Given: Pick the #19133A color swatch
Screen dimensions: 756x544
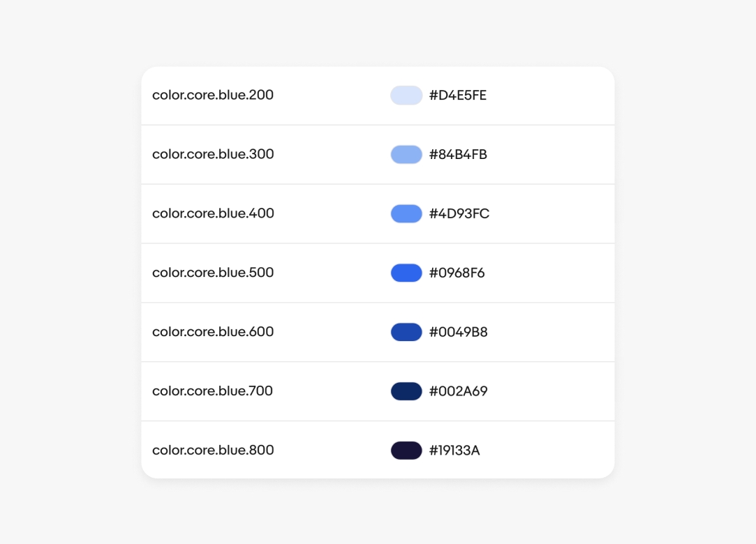Looking at the screenshot, I should [x=406, y=451].
